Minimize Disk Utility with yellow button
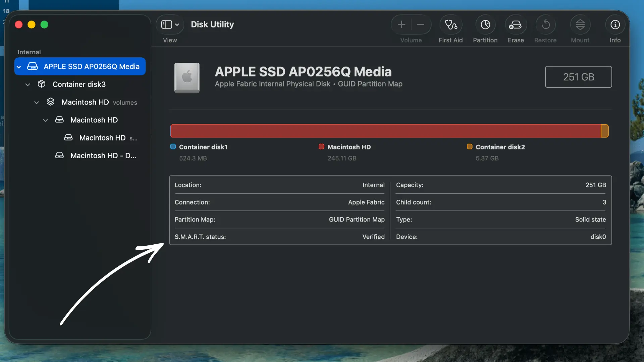The width and height of the screenshot is (644, 362). coord(32,24)
